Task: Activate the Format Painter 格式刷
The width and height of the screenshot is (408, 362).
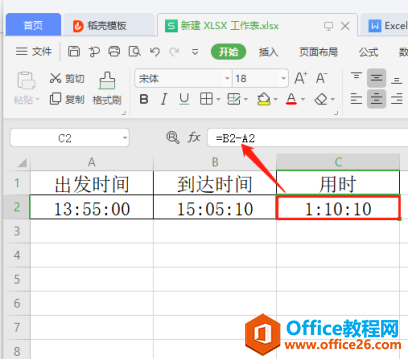Action: click(x=107, y=89)
